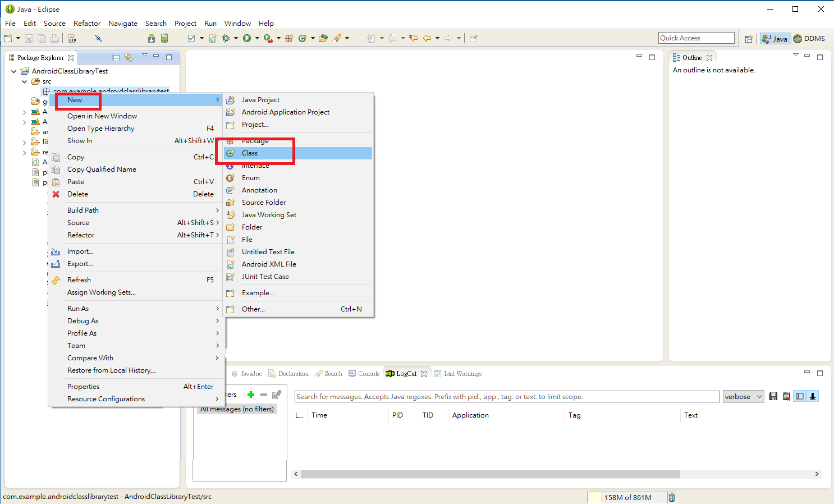Image resolution: width=834 pixels, height=504 pixels.
Task: Collapse the src folder node
Action: [25, 81]
